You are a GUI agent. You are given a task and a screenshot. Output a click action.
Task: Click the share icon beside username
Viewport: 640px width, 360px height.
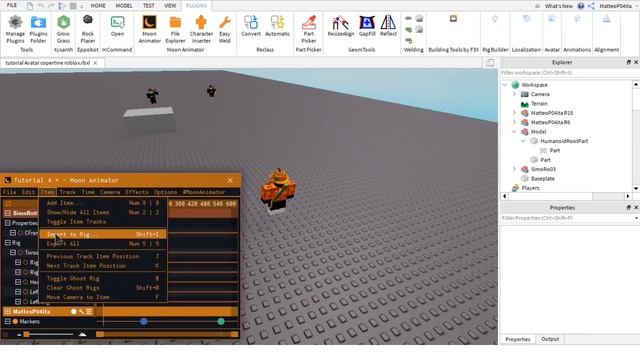[x=591, y=6]
